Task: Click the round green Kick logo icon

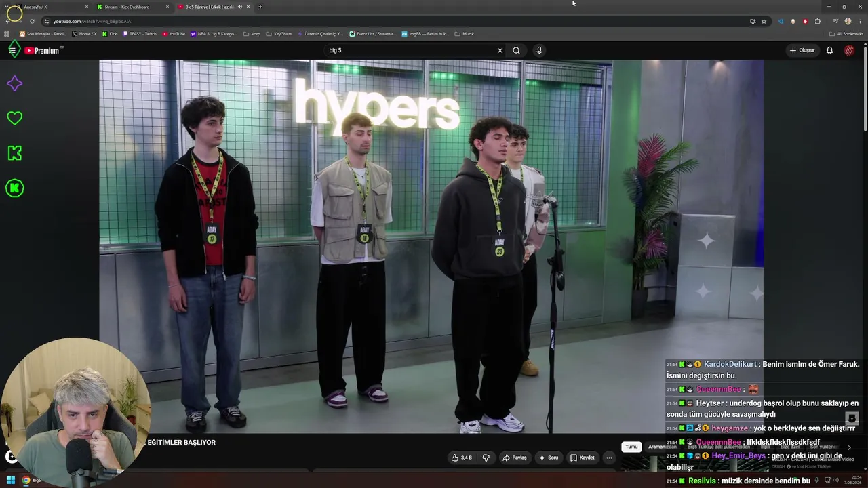Action: tap(14, 188)
